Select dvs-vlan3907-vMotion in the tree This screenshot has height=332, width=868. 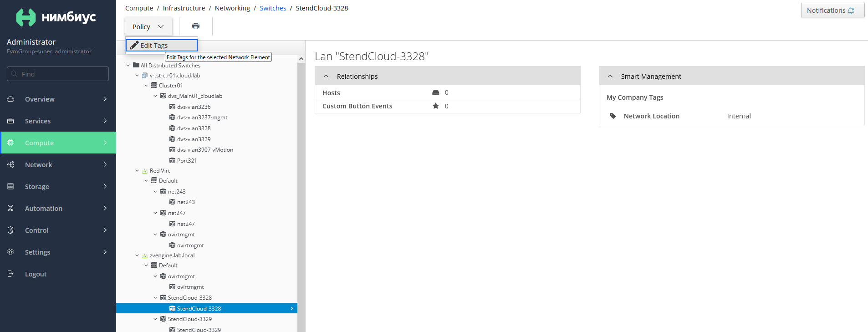205,150
